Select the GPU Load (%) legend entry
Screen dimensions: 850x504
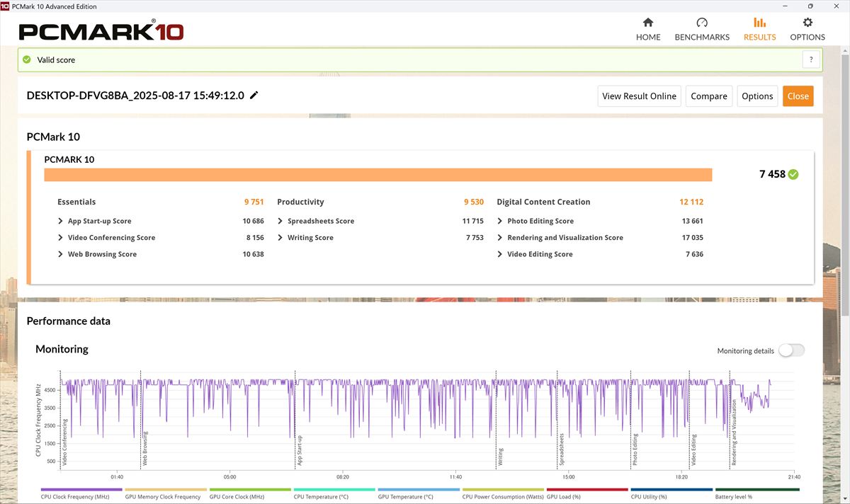(587, 493)
